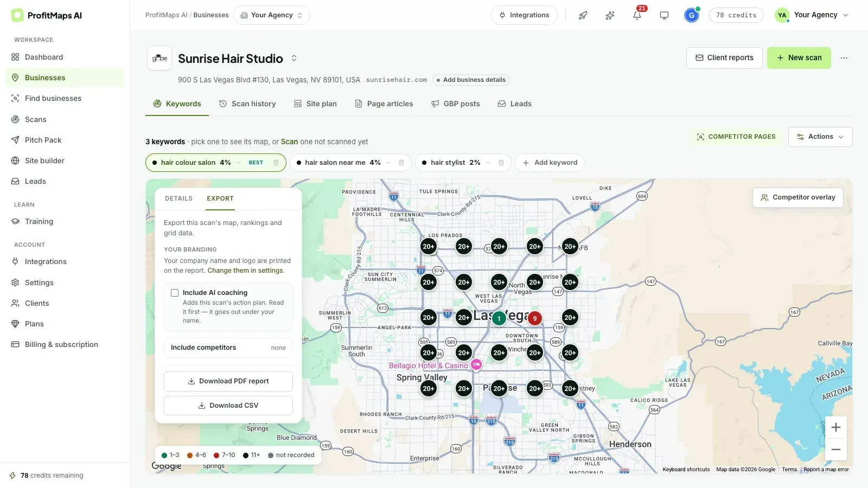Open the GBP posts tab
The width and height of the screenshot is (868, 488).
click(456, 104)
